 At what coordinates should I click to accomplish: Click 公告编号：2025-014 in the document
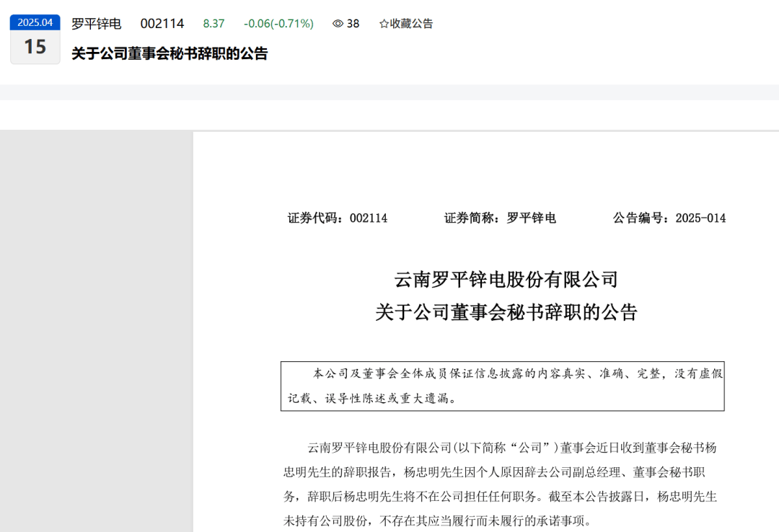pyautogui.click(x=669, y=218)
